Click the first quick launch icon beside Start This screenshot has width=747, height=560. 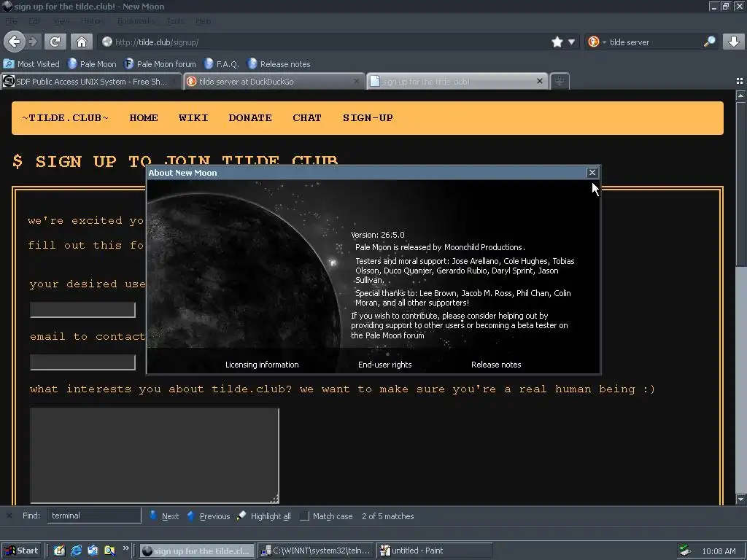tap(60, 551)
